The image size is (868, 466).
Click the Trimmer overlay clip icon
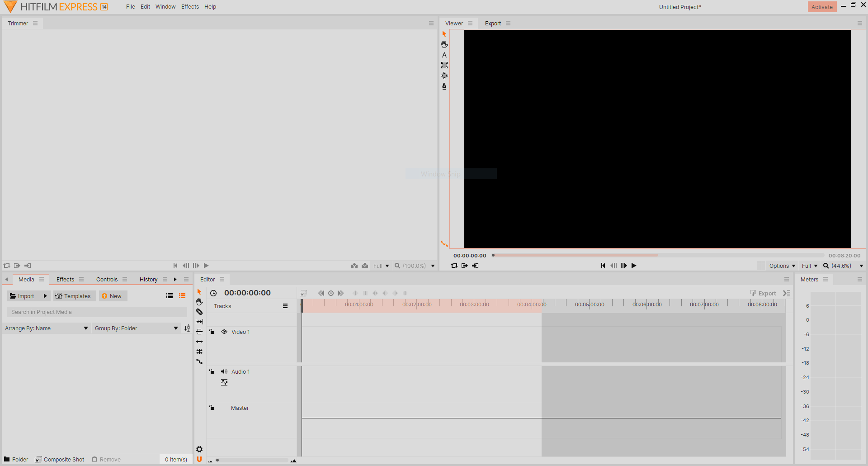[x=365, y=266]
